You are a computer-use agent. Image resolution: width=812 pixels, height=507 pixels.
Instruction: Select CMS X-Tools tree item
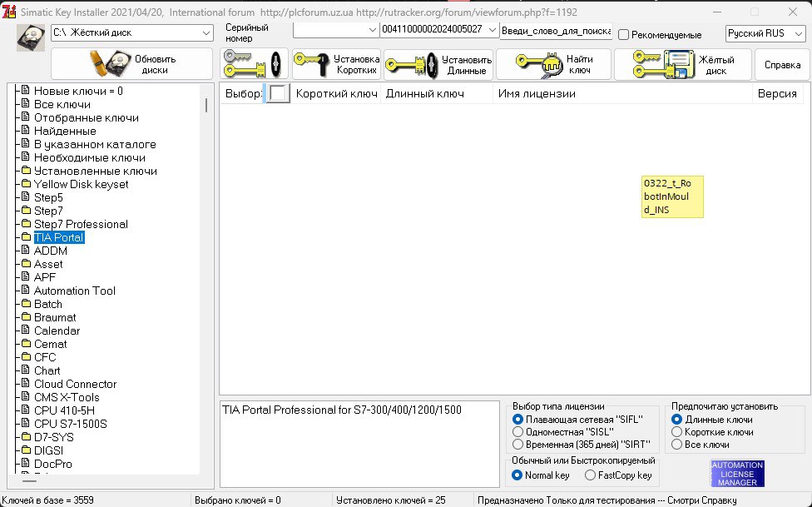pyautogui.click(x=67, y=397)
